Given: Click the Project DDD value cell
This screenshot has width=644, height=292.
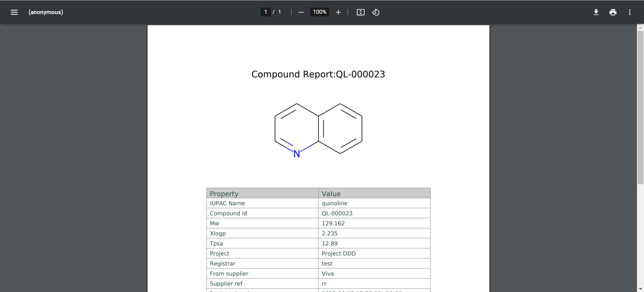Looking at the screenshot, I should tap(374, 253).
